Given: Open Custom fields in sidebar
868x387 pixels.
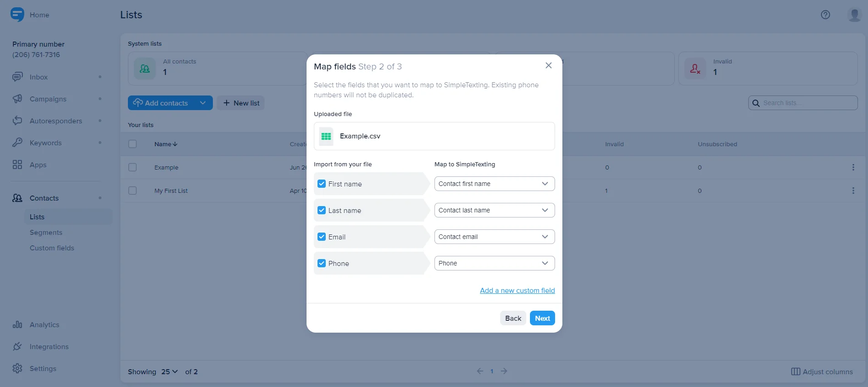Looking at the screenshot, I should 52,248.
